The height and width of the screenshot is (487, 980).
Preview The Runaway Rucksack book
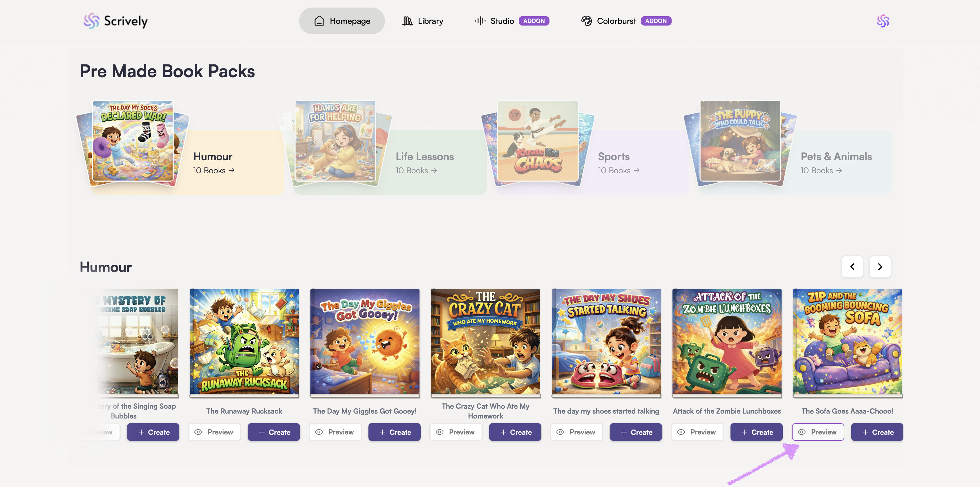[x=215, y=432]
